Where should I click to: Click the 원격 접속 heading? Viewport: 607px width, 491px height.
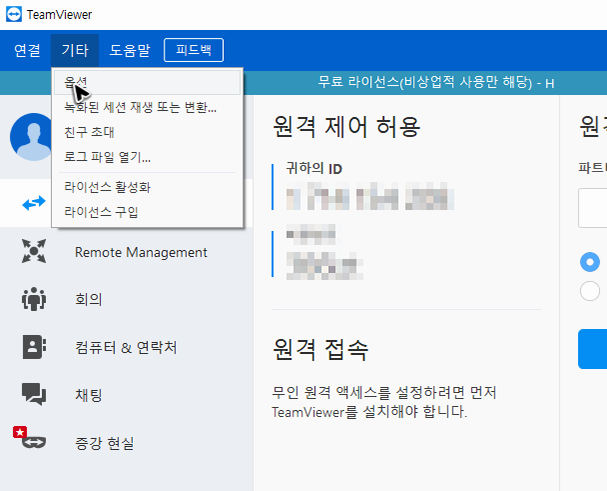pos(320,349)
